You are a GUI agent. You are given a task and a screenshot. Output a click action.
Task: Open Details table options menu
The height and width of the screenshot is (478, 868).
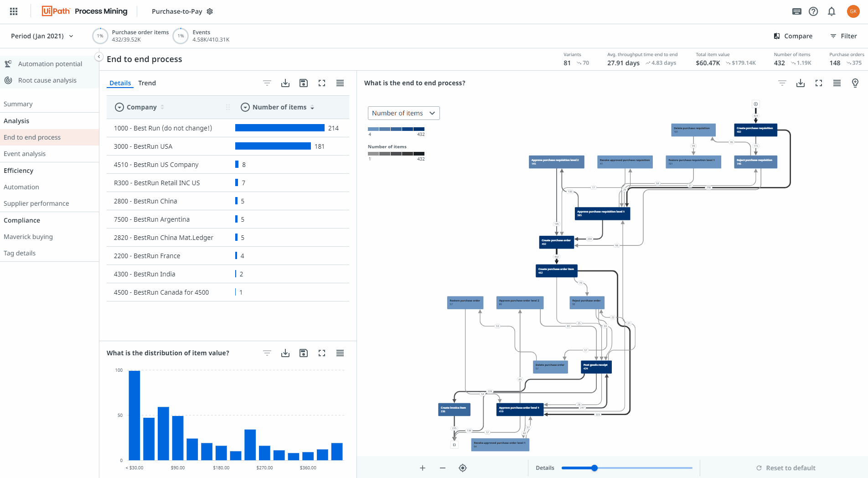click(340, 83)
